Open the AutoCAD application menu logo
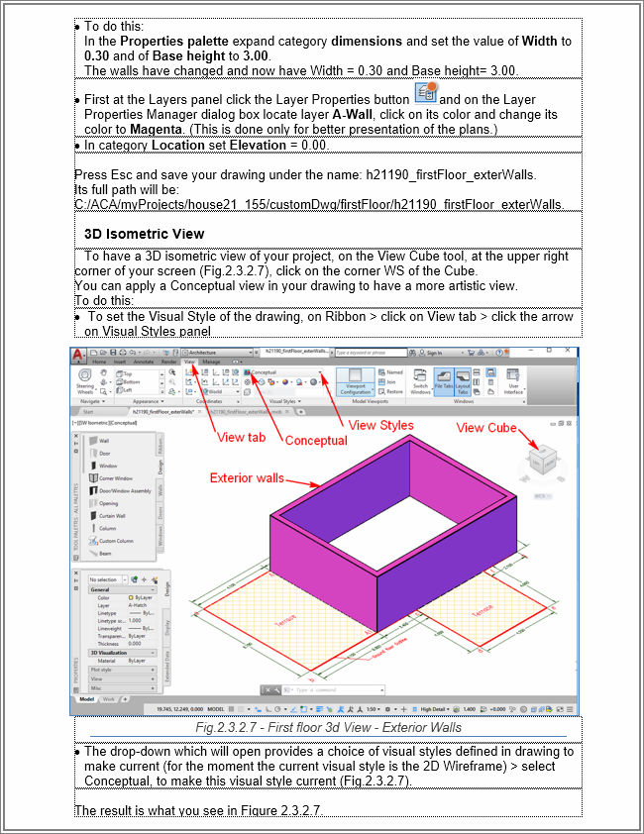This screenshot has width=644, height=834. tap(78, 355)
